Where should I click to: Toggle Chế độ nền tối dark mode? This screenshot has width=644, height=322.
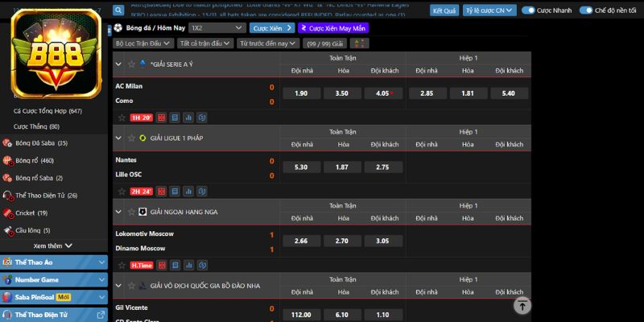click(584, 10)
